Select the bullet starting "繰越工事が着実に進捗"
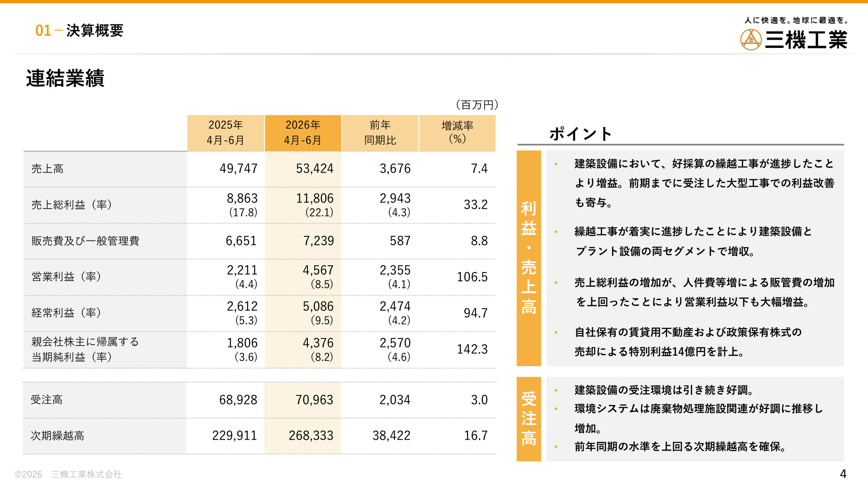 click(693, 241)
